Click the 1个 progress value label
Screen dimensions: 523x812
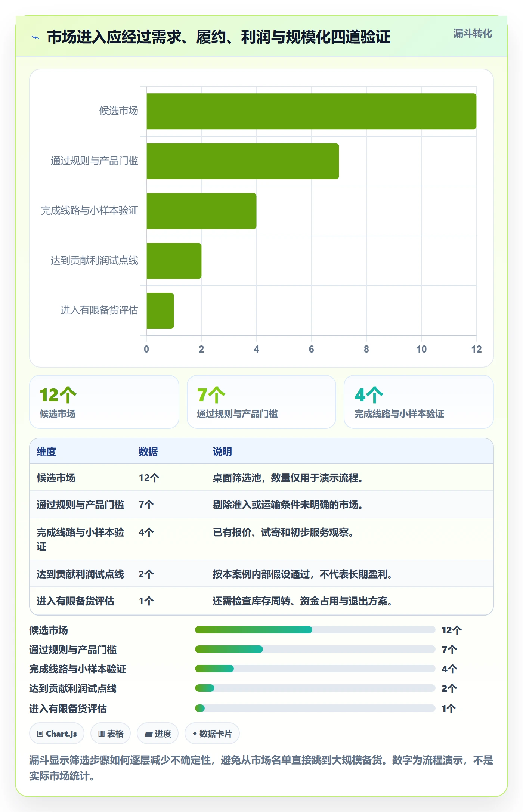point(449,709)
